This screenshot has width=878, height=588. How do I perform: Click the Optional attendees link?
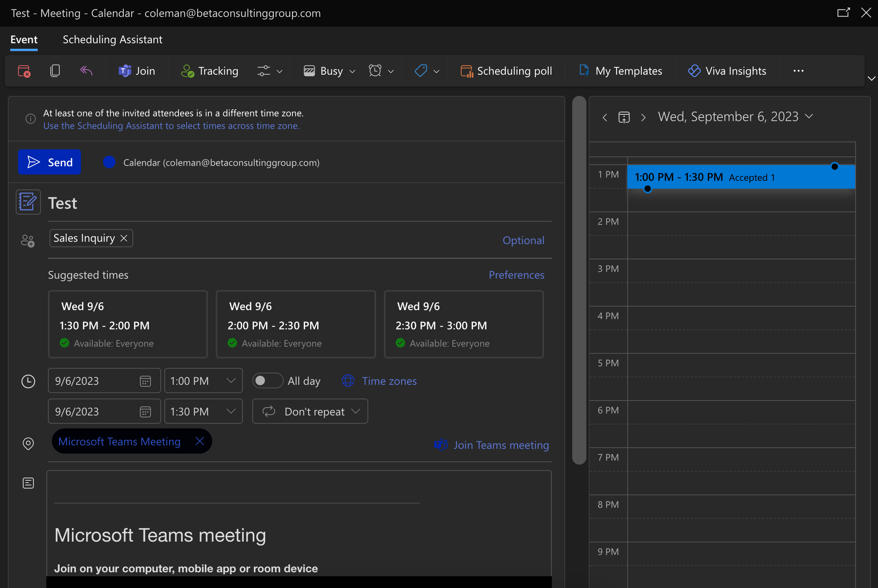click(523, 240)
